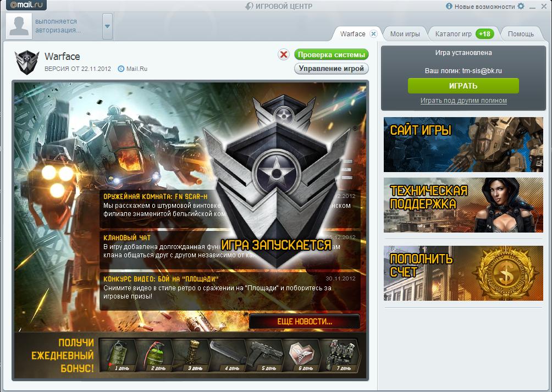Click Играть под другим логином link
Screen dimensions: 552x392
point(463,101)
